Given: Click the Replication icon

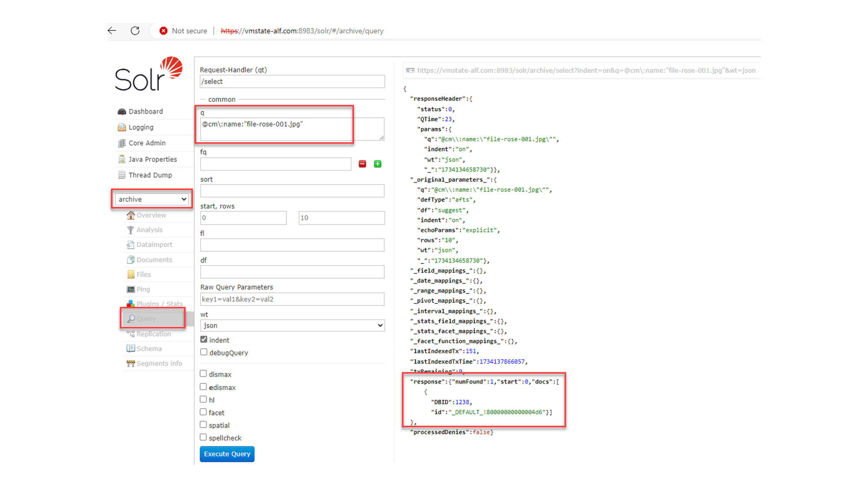Looking at the screenshot, I should click(x=131, y=334).
